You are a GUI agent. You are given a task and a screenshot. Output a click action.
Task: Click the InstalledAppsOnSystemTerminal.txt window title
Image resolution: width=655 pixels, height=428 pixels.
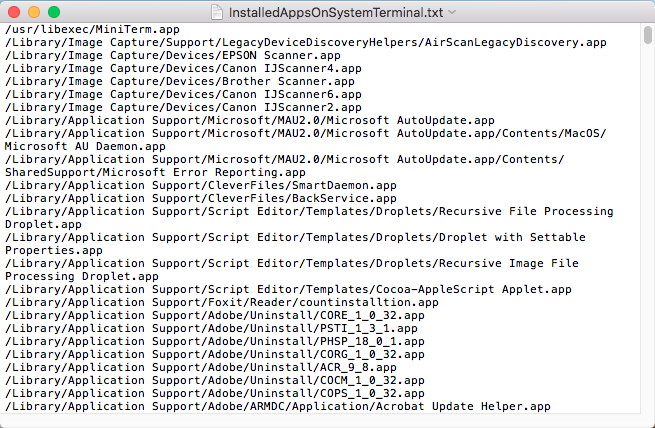coord(336,12)
